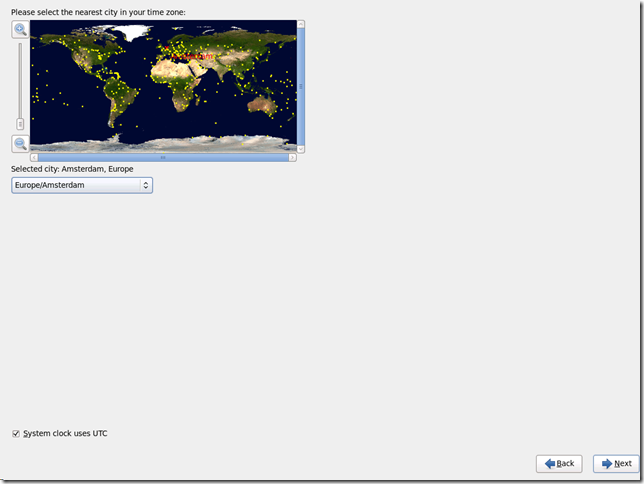
Task: Click the horizontal scrollbar thumb below map
Action: (163, 157)
